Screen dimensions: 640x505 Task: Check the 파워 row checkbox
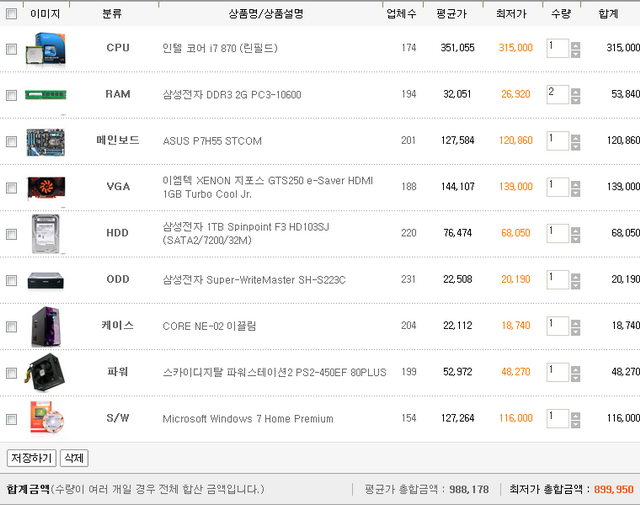tap(11, 373)
